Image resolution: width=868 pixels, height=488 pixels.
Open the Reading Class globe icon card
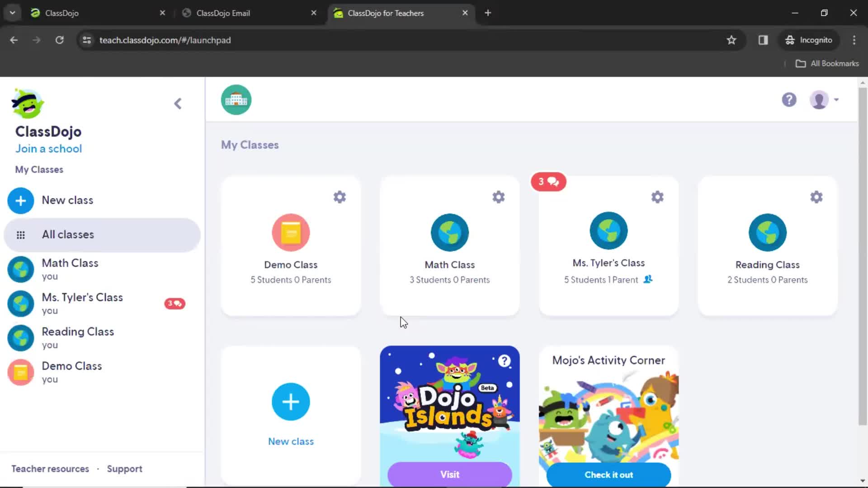tap(767, 233)
